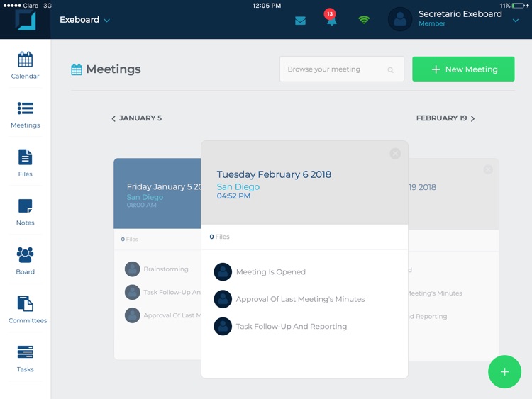
Task: Click 0 Files on the February 6 card
Action: pos(219,237)
